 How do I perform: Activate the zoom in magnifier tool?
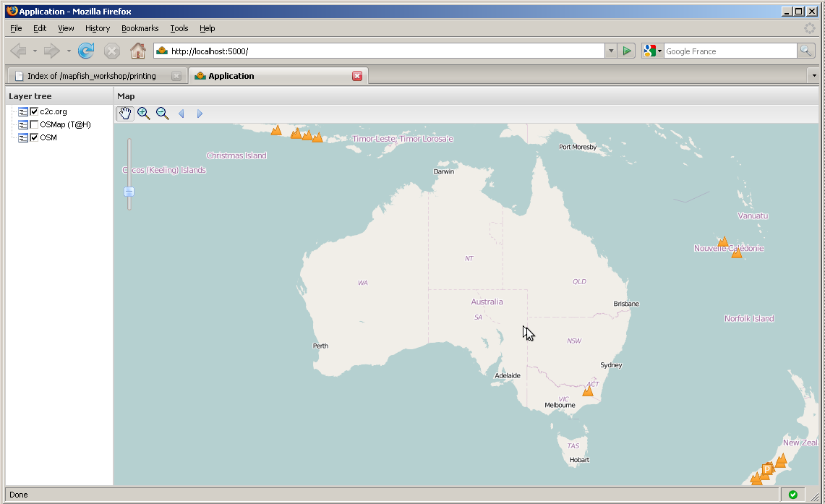[143, 113]
